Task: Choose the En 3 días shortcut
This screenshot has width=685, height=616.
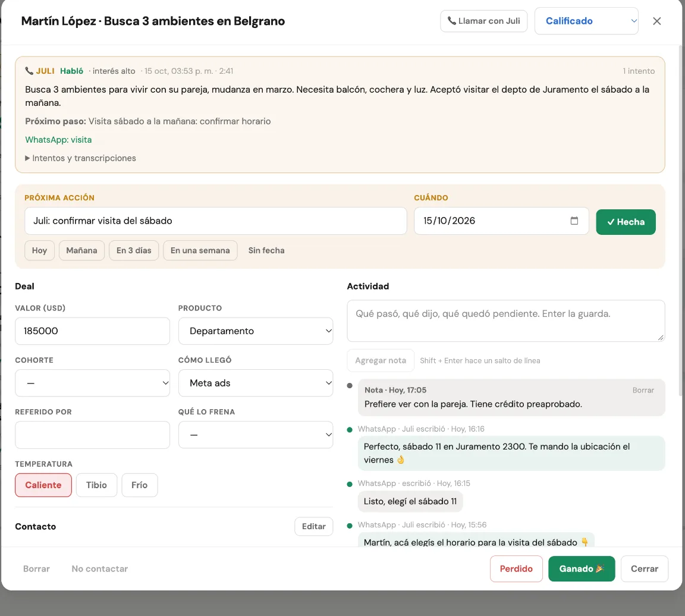Action: point(134,250)
